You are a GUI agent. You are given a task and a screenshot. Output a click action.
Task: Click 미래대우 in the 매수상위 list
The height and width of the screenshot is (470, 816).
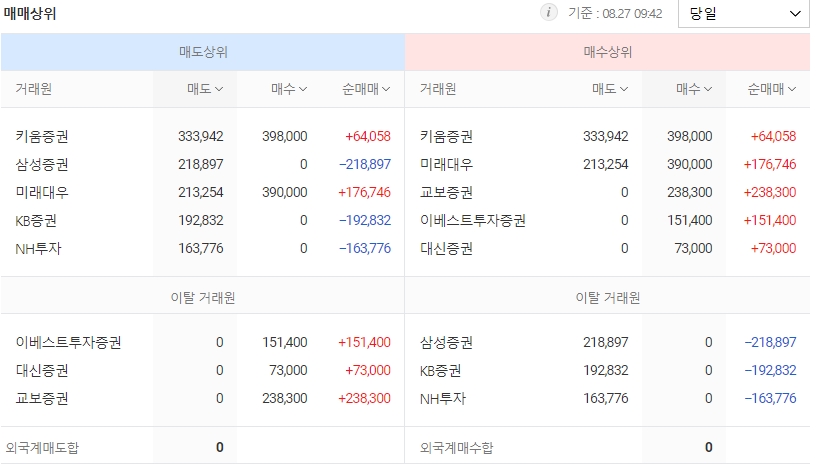click(447, 164)
